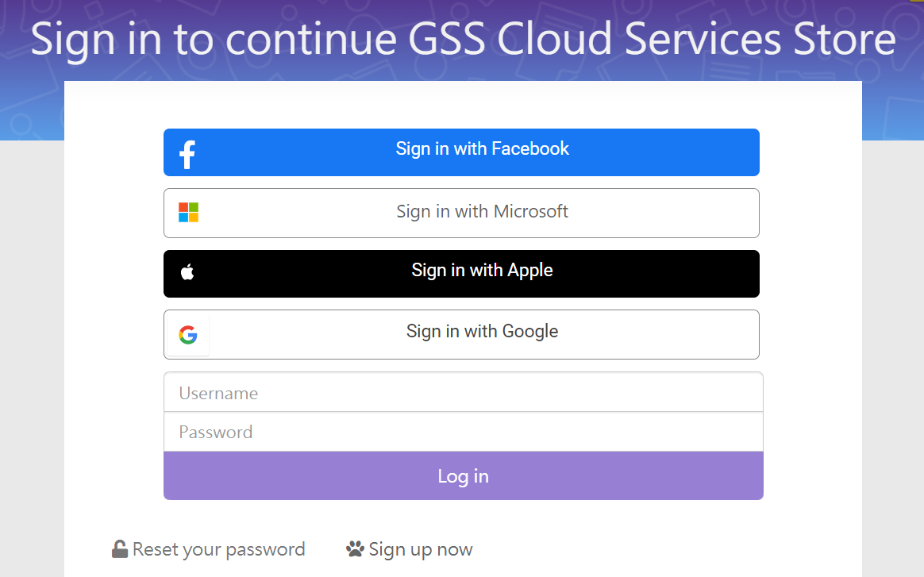This screenshot has width=924, height=577.
Task: Click the Facebook "f" logo icon
Action: point(187,154)
